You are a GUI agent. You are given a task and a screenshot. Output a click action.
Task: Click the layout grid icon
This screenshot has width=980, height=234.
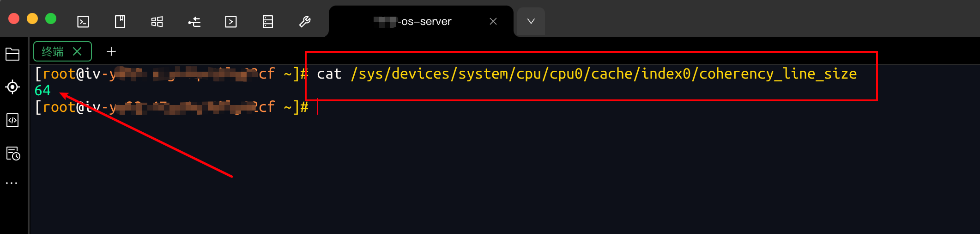(x=157, y=22)
